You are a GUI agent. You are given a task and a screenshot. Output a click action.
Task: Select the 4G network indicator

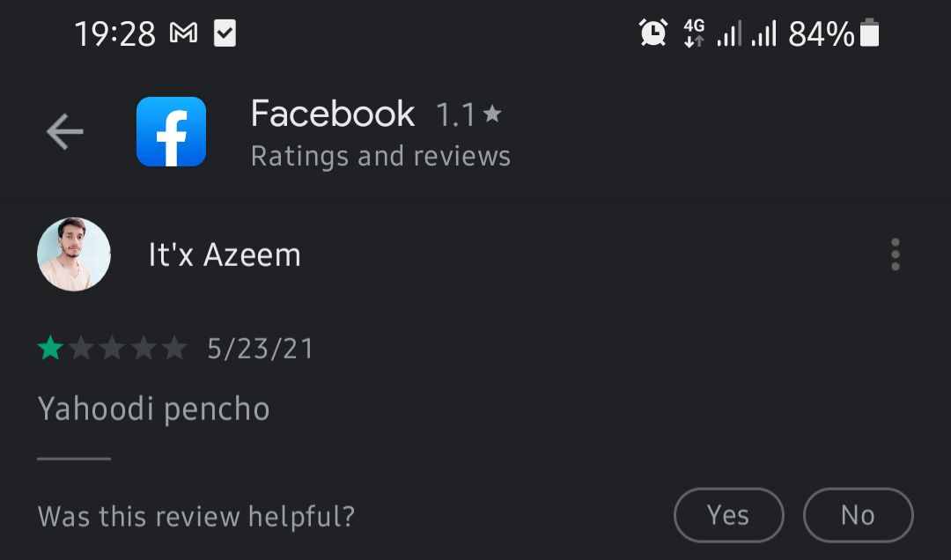point(693,33)
